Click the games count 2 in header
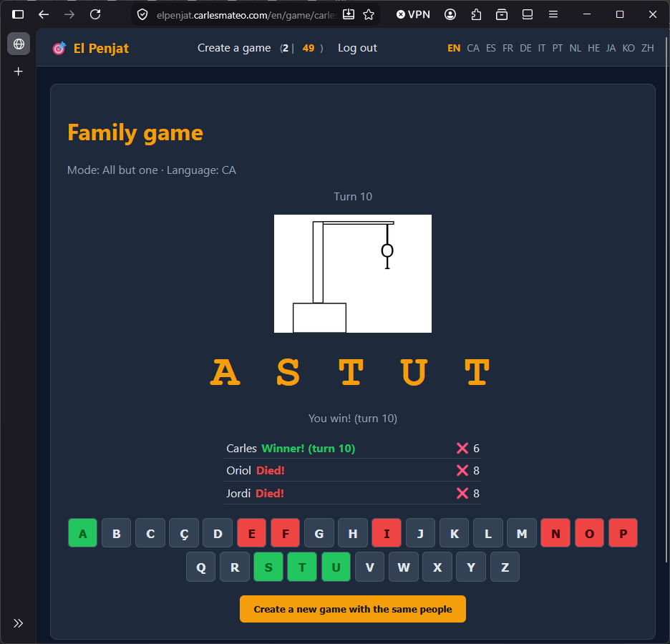 (x=285, y=48)
